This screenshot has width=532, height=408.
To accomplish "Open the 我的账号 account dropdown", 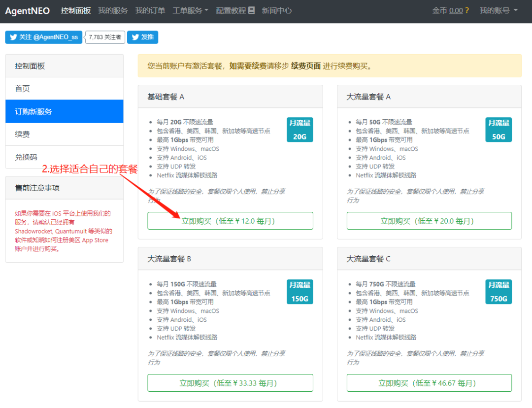I will (x=499, y=10).
